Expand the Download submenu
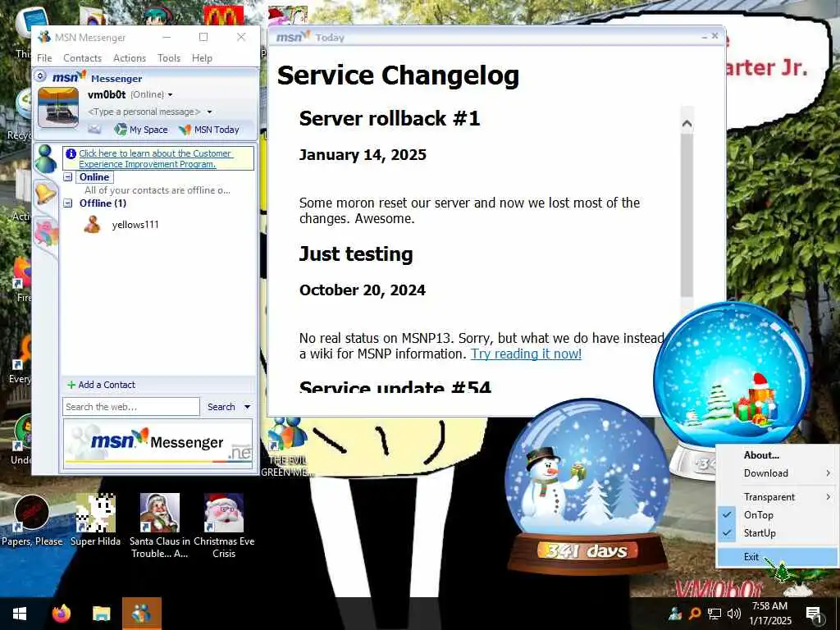 tap(778, 473)
